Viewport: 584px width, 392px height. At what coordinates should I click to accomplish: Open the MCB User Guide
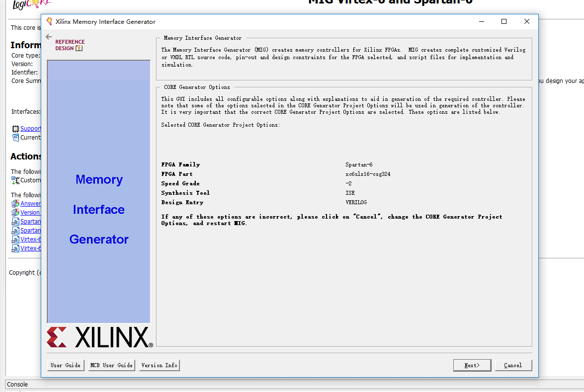click(x=112, y=365)
